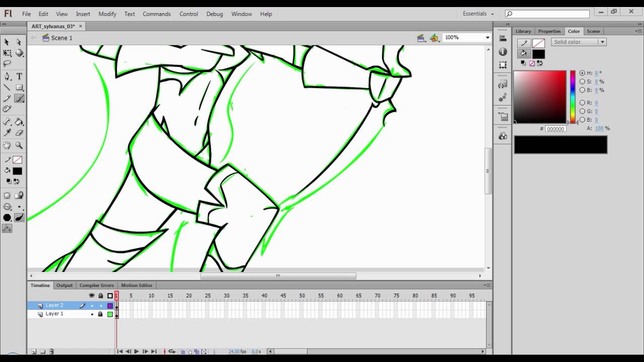Toggle Layer 1 green outline square
The image size is (644, 362).
pyautogui.click(x=110, y=314)
